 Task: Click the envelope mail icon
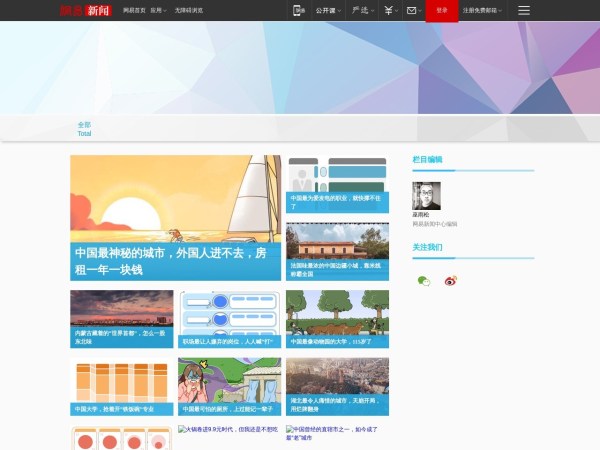[412, 10]
